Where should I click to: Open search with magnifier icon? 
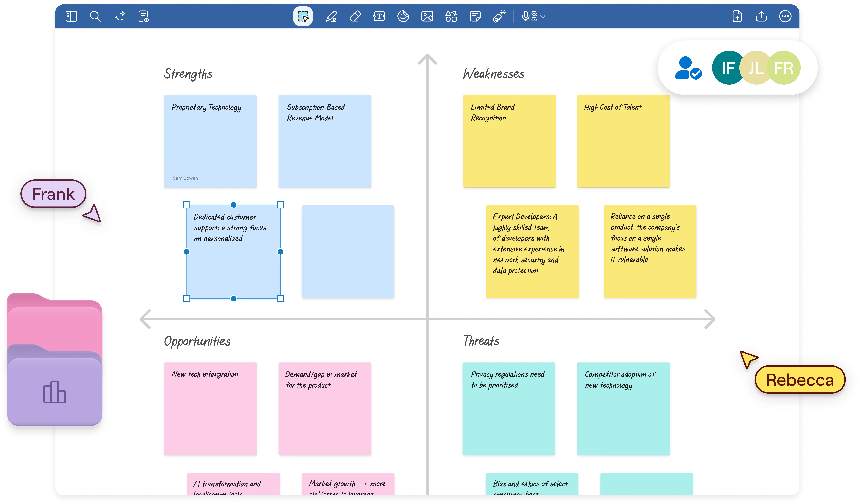(95, 16)
